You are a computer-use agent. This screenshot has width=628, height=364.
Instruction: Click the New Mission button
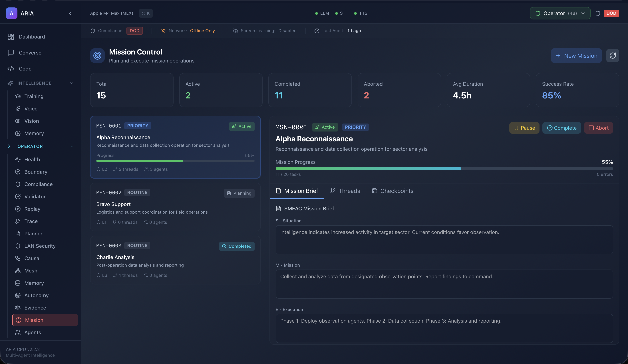pyautogui.click(x=576, y=56)
